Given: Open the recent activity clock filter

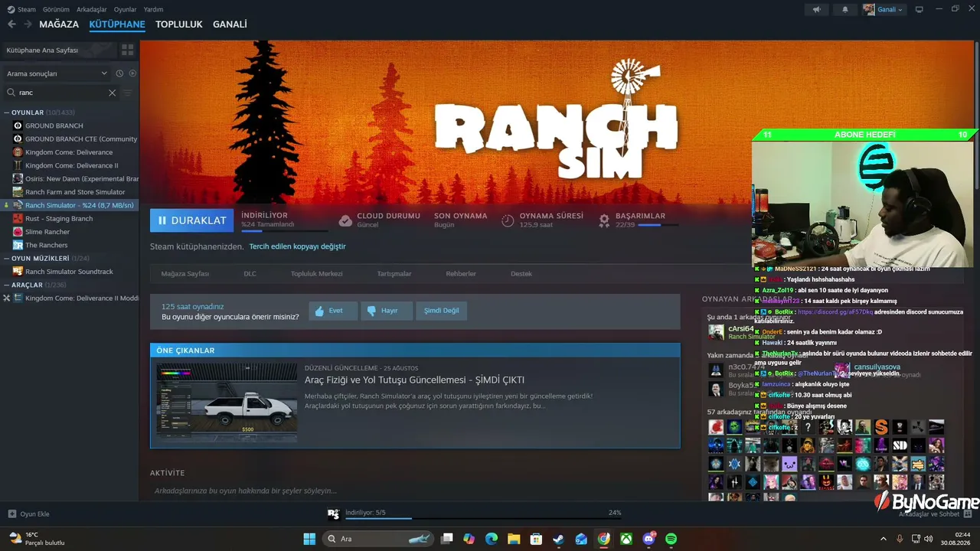Looking at the screenshot, I should [119, 73].
